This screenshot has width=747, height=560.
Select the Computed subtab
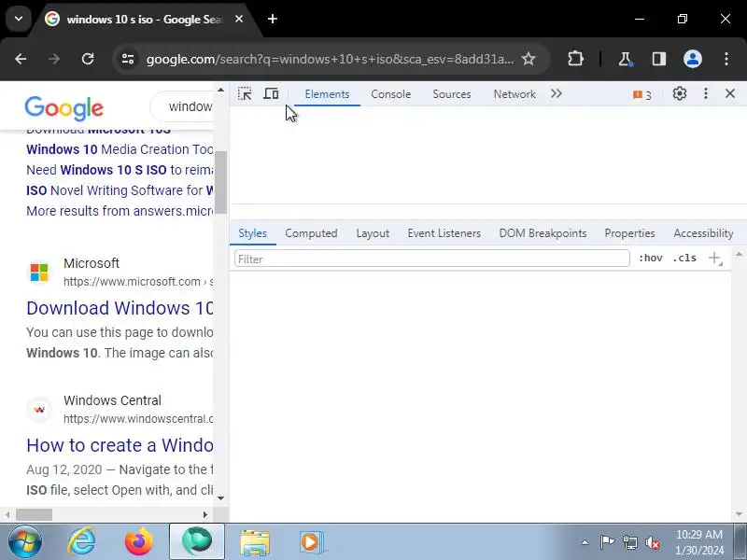[311, 233]
